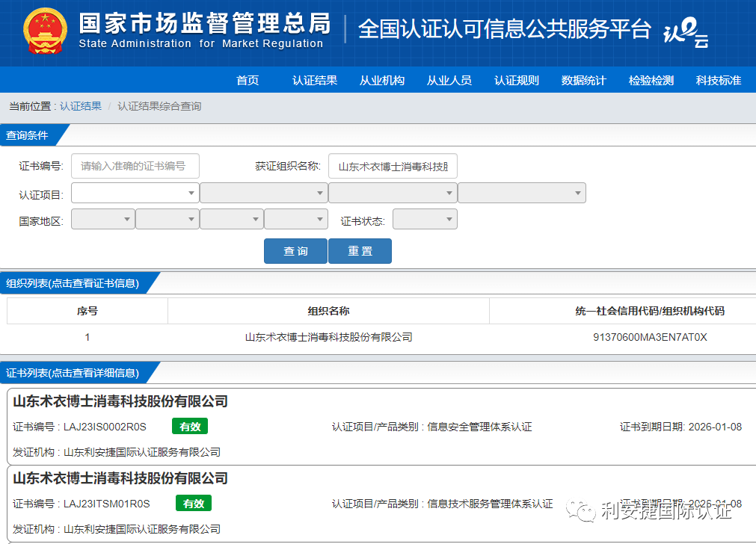Open the 首页 menu item
The width and height of the screenshot is (756, 544).
click(x=248, y=81)
